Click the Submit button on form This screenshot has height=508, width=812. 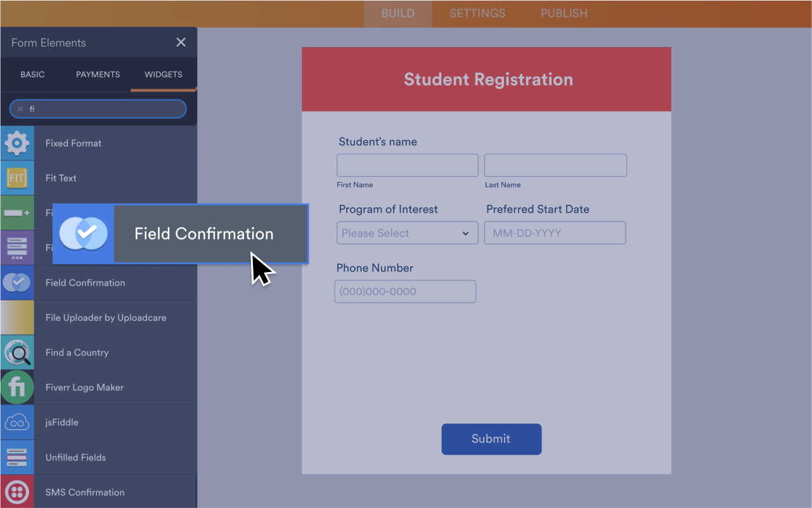point(491,439)
